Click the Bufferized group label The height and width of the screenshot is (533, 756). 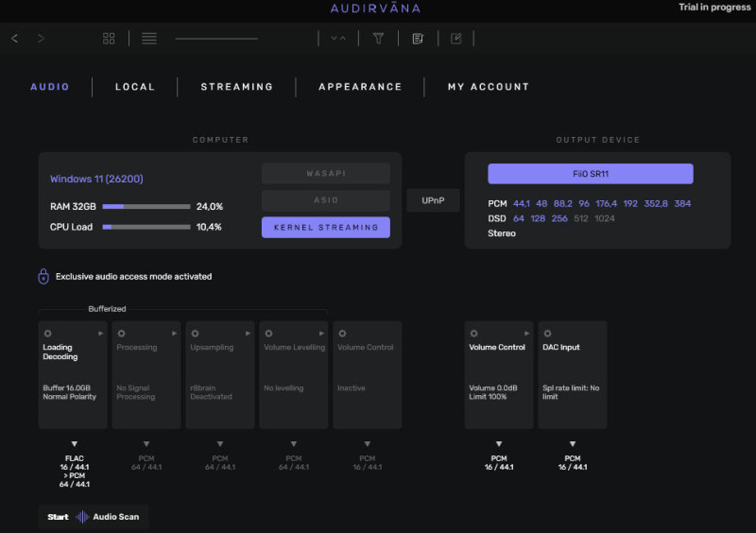pyautogui.click(x=107, y=309)
